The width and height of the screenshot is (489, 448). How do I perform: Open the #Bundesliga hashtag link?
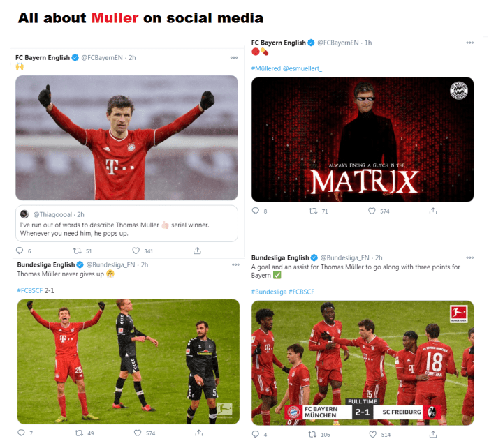(269, 292)
